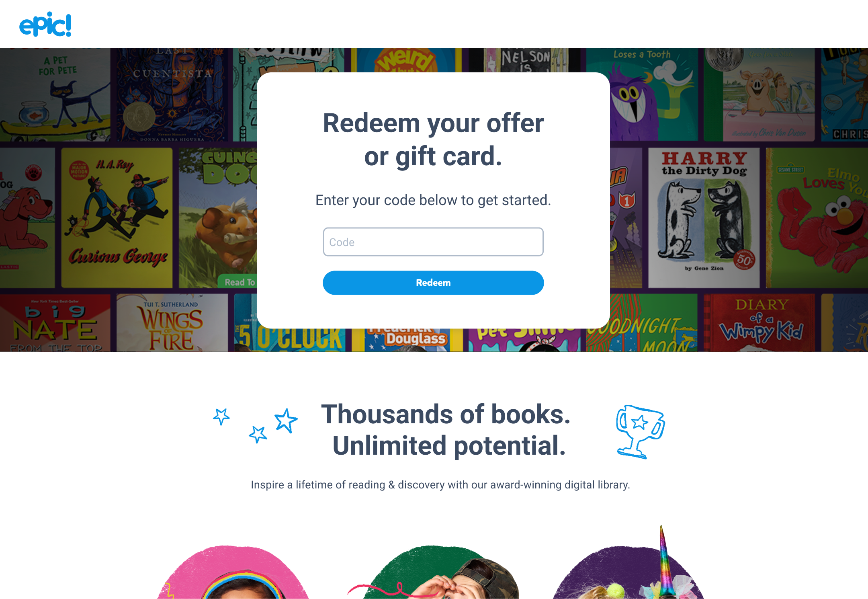
Task: Click the blue Redeem button
Action: (433, 283)
